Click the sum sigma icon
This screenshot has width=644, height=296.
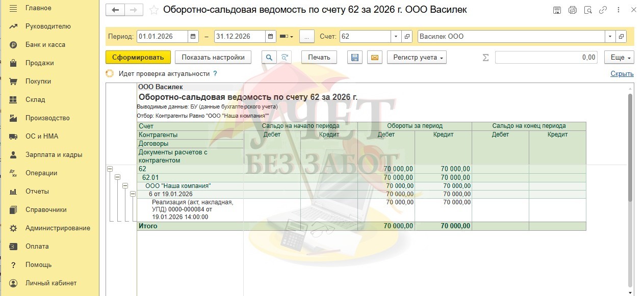point(485,58)
